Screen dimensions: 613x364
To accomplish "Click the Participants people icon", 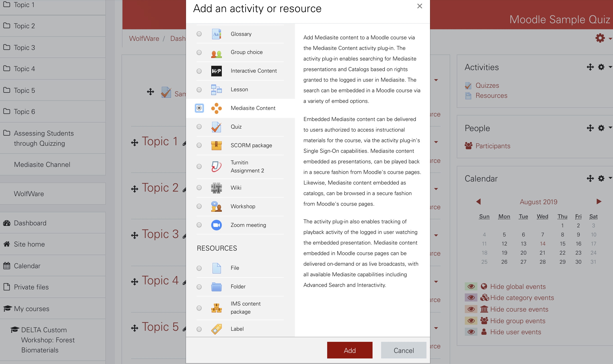I will coord(469,146).
